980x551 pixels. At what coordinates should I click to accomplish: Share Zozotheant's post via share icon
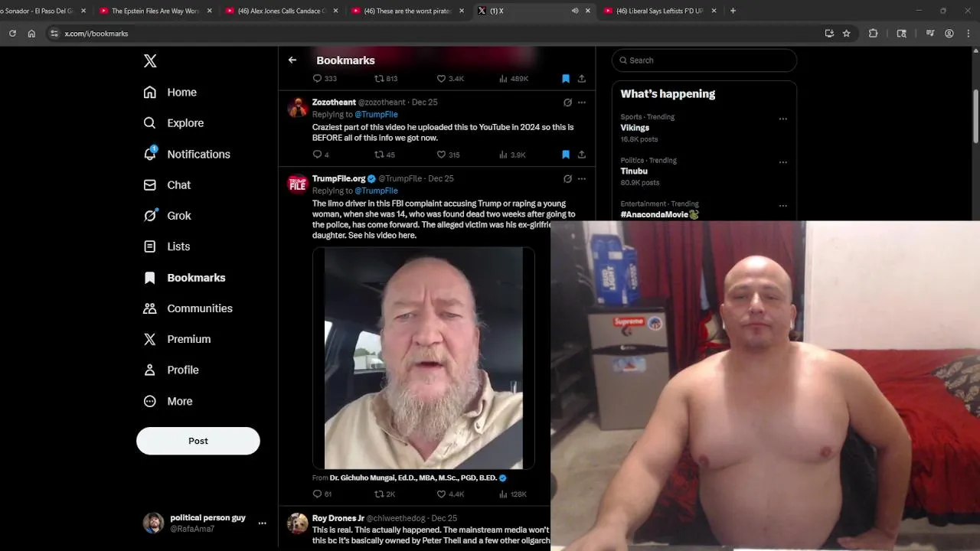pyautogui.click(x=582, y=155)
